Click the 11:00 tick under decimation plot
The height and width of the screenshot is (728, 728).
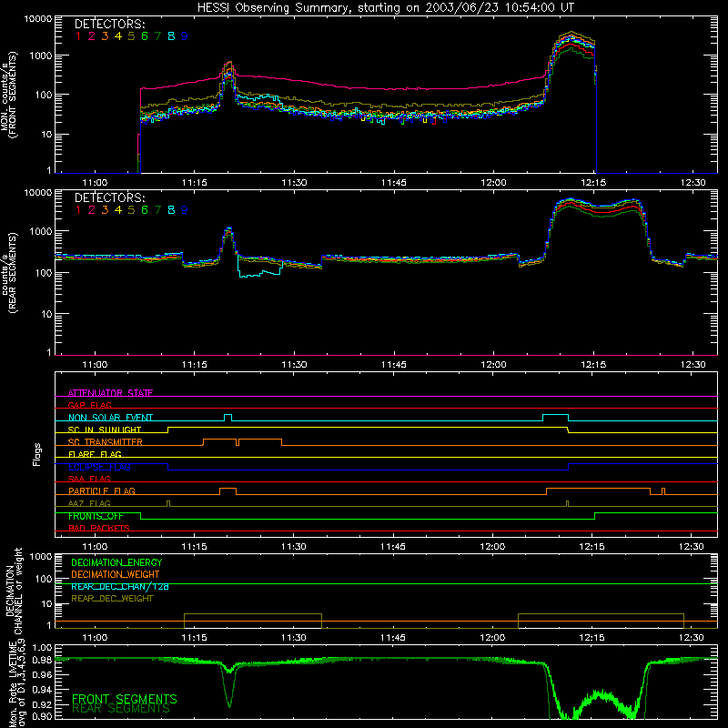[95, 638]
